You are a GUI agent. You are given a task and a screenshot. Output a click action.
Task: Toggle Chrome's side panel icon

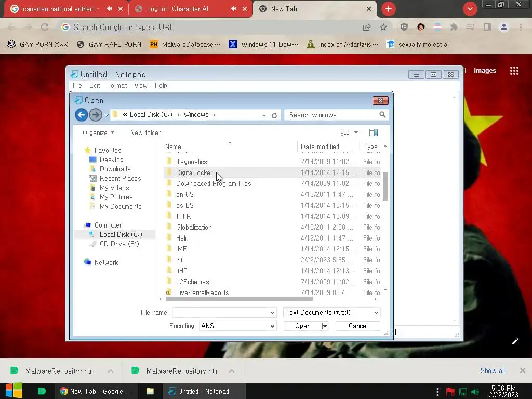(487, 27)
